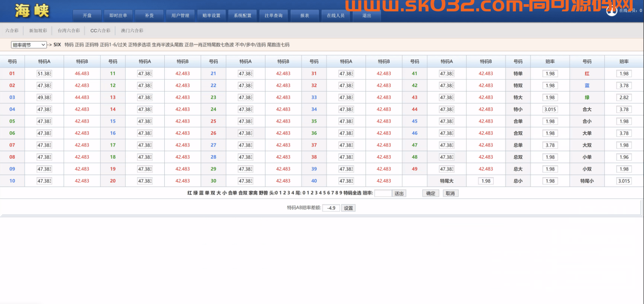Select number 07 in the table
Viewport: 644px width, 304px height.
coord(12,145)
